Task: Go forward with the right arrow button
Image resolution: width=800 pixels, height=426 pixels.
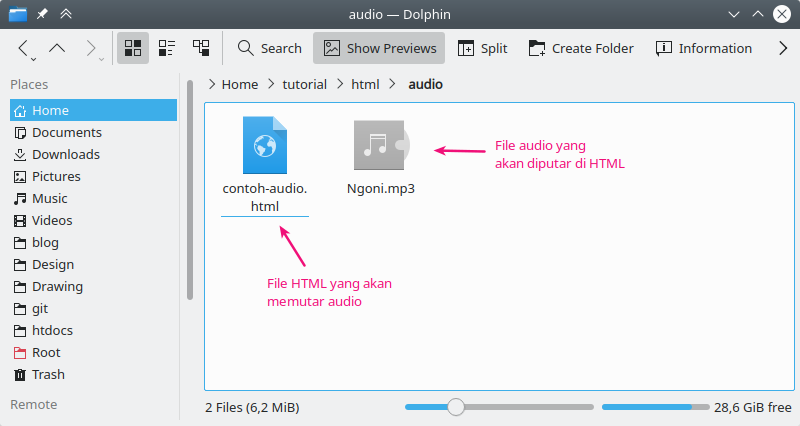Action: coord(90,48)
